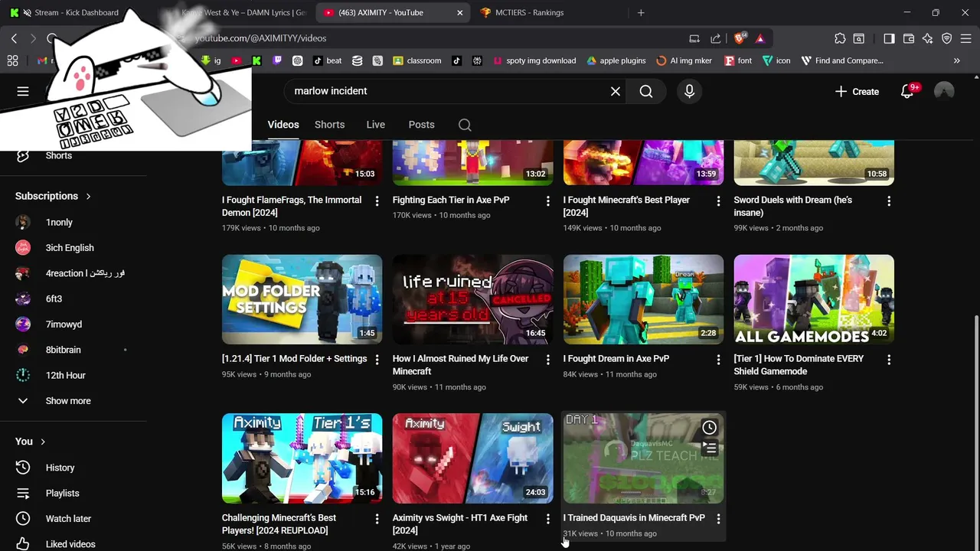Open the Brave VPN shield icon
980x551 pixels.
[x=947, y=38]
